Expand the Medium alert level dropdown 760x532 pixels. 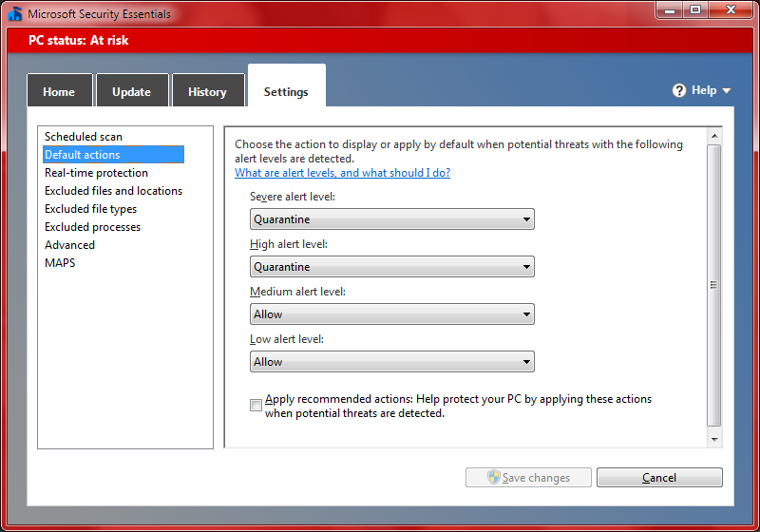[x=392, y=313]
